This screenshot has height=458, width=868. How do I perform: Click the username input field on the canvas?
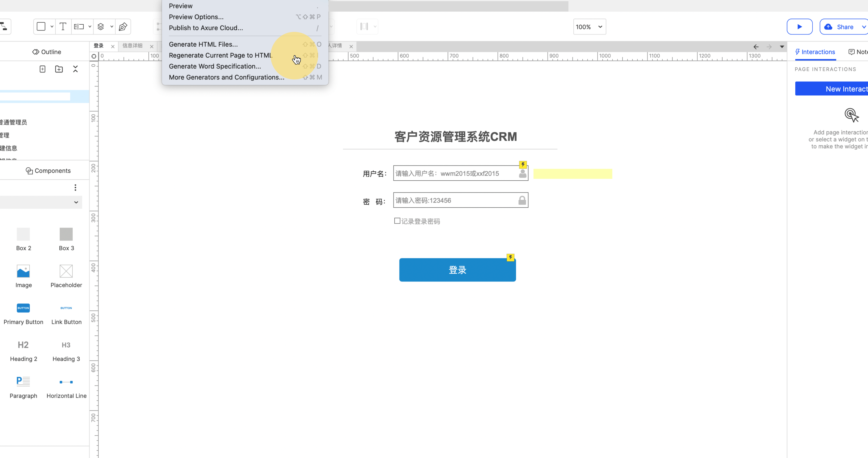click(455, 174)
